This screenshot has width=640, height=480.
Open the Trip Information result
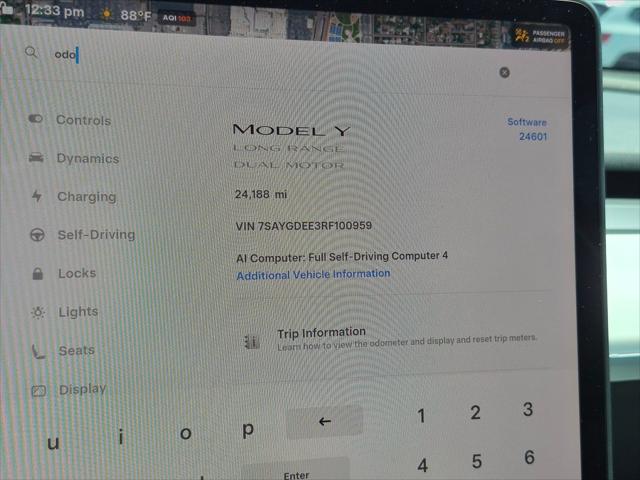tap(392, 340)
